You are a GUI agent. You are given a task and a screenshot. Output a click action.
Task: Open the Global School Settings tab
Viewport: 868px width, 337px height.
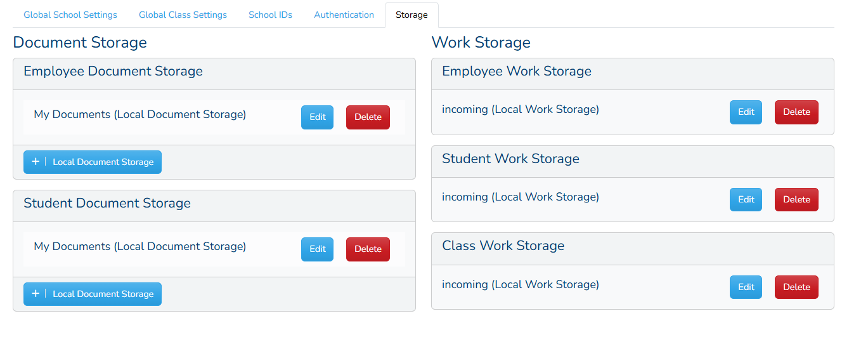coord(70,15)
